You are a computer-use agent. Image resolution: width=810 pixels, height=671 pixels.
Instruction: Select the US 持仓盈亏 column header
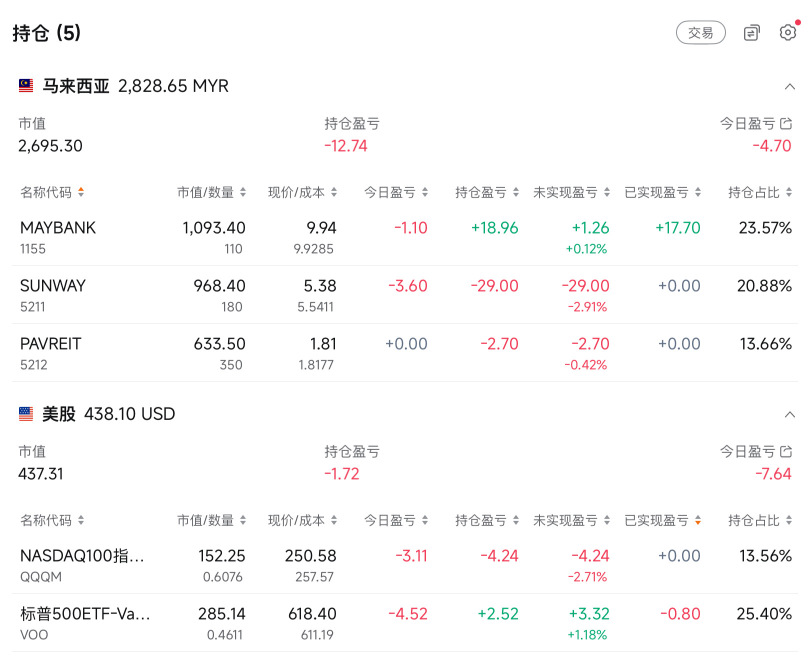[487, 520]
